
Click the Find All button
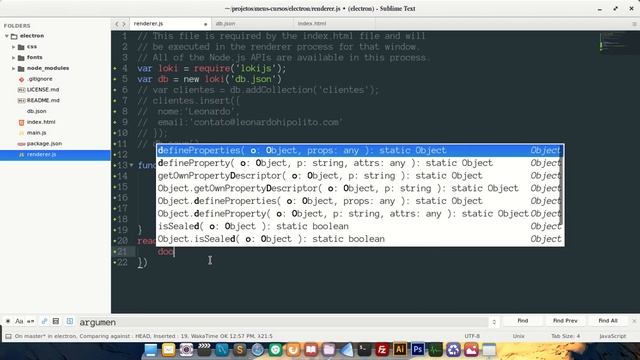pyautogui.click(x=608, y=321)
